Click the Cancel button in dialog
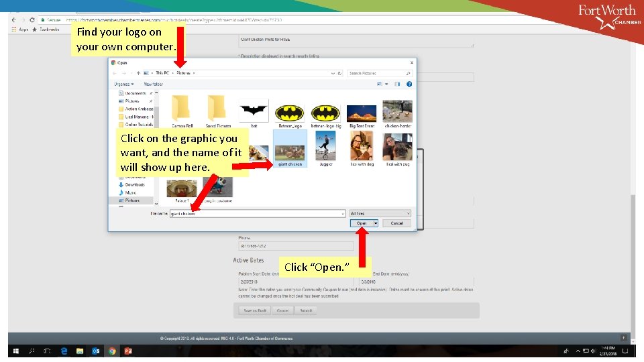Screen dimensions: 644x362 coord(396,223)
